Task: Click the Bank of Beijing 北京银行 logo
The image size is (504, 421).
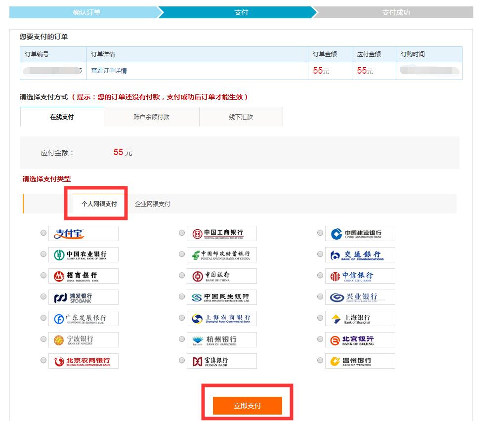Action: pyautogui.click(x=360, y=340)
